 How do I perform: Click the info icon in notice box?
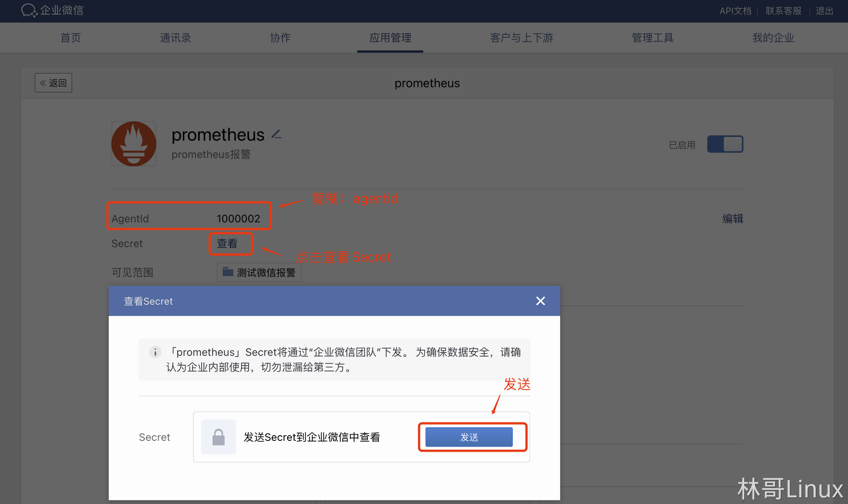pos(155,352)
